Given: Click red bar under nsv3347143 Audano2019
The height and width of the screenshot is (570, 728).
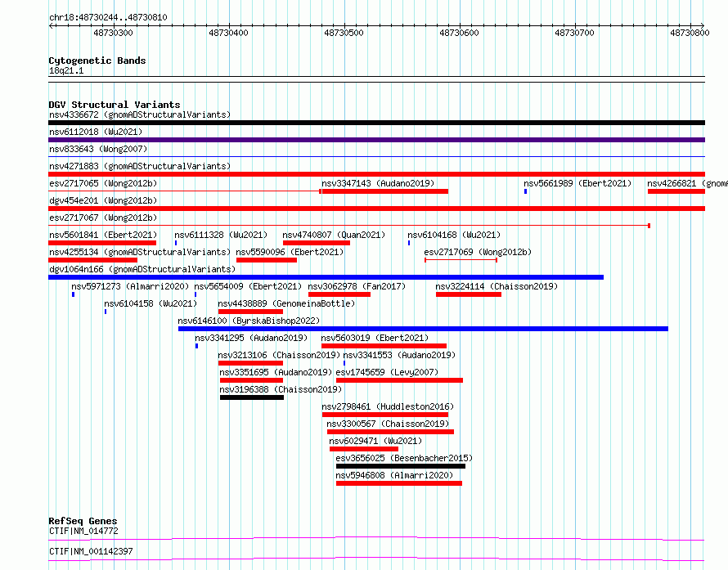Looking at the screenshot, I should 385,191.
